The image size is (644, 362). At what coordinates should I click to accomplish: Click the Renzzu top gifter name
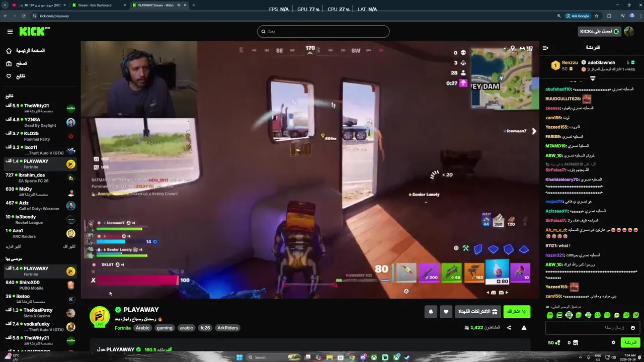(x=570, y=63)
